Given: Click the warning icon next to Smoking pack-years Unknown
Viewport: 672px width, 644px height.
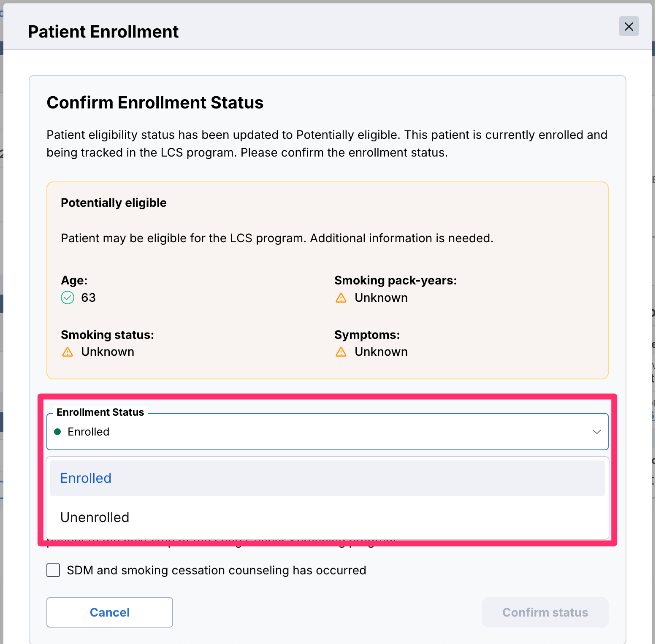Looking at the screenshot, I should click(x=341, y=298).
